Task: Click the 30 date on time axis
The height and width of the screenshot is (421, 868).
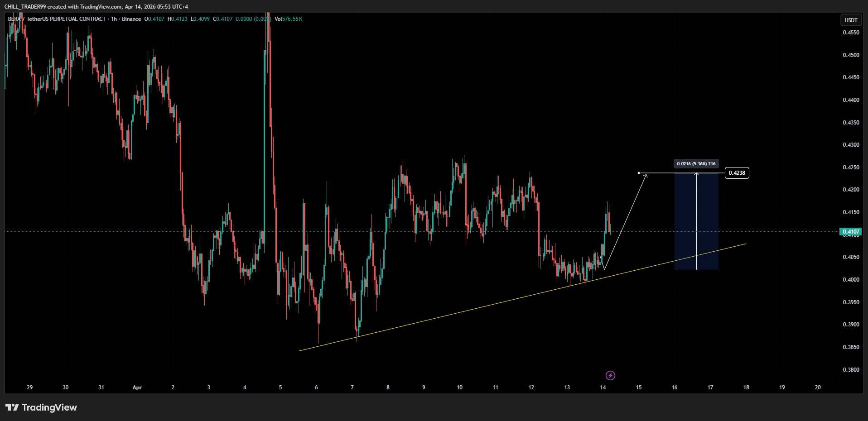Action: pos(66,388)
